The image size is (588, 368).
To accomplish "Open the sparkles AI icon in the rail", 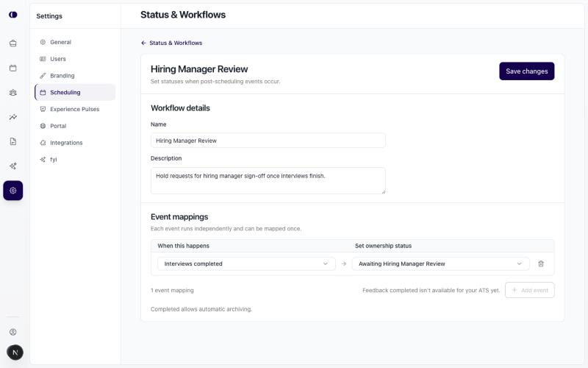I will [13, 166].
